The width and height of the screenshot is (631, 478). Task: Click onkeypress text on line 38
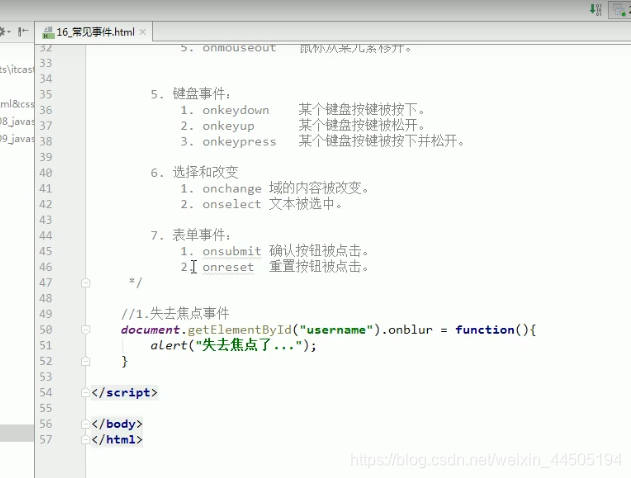coord(239,142)
